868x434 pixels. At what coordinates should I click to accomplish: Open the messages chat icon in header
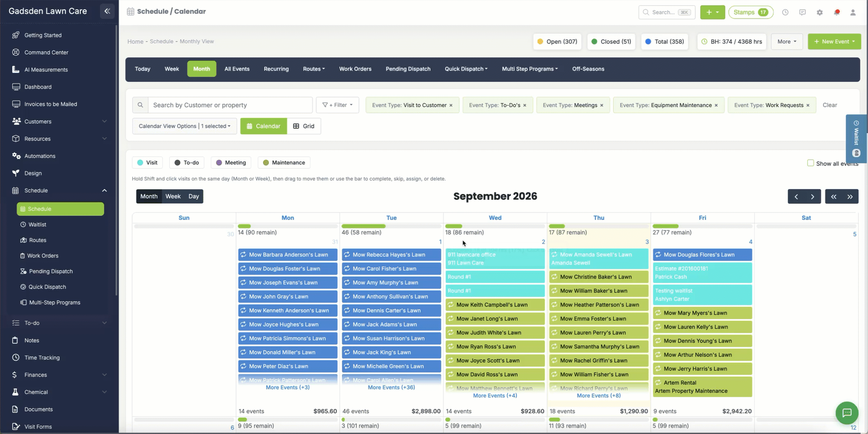pyautogui.click(x=802, y=12)
